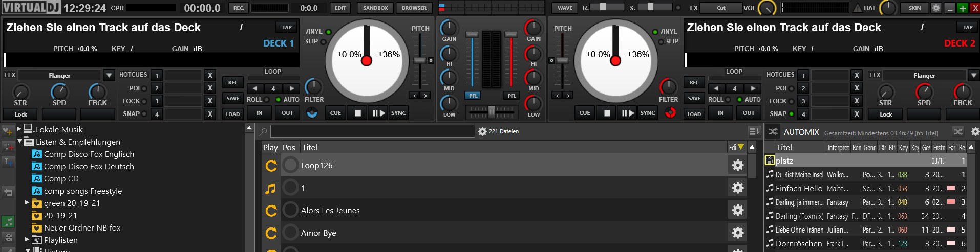Viewport: 980px width, 252px height.
Task: Toggle SNAP on Deck 2
Action: tap(792, 114)
